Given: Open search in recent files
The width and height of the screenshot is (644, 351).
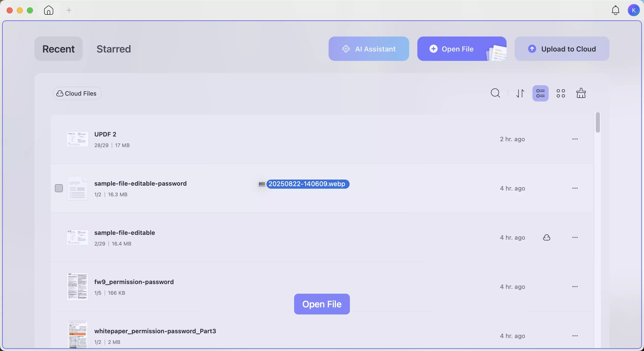Looking at the screenshot, I should (495, 93).
